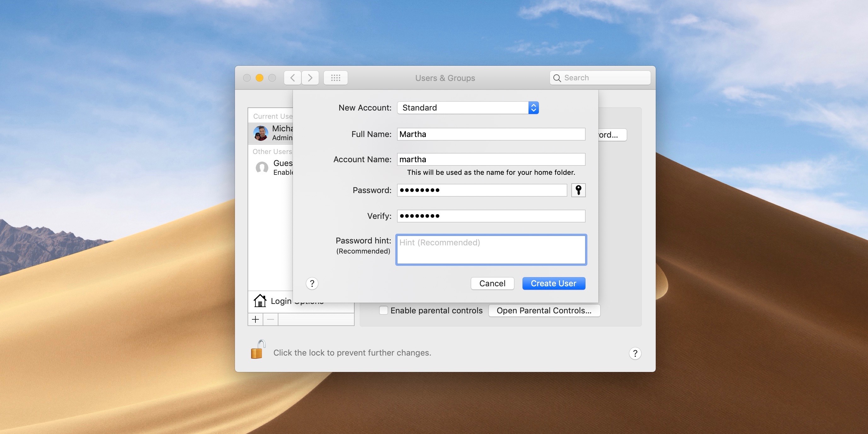868x434 pixels.
Task: Click the Cancel button
Action: tap(492, 283)
